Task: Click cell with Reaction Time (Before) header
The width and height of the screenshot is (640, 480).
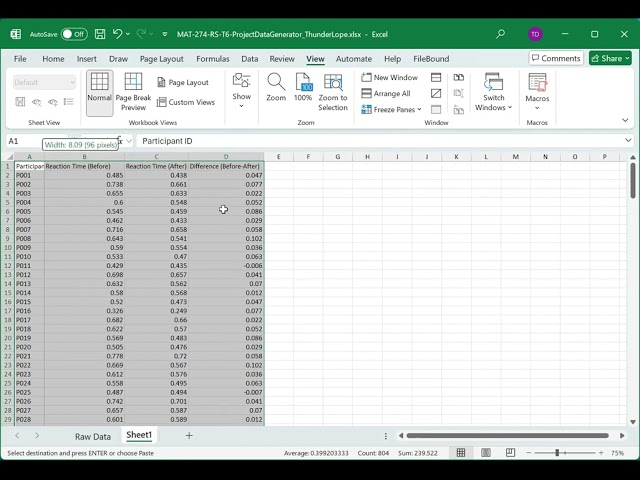Action: [x=84, y=166]
